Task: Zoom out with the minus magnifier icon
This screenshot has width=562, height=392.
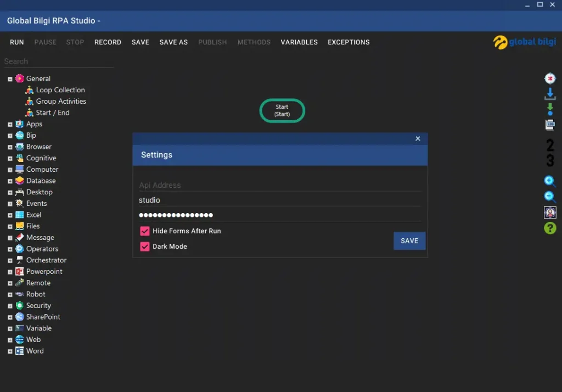Action: (550, 197)
